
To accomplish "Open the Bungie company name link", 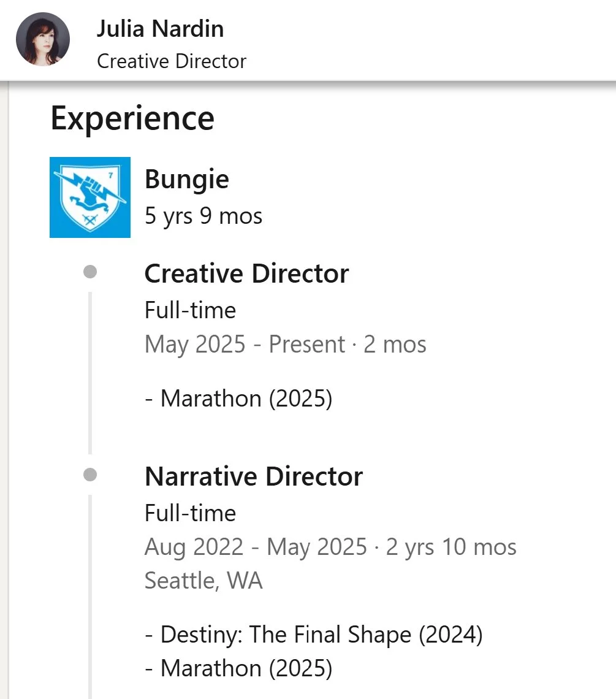I will coord(187,179).
